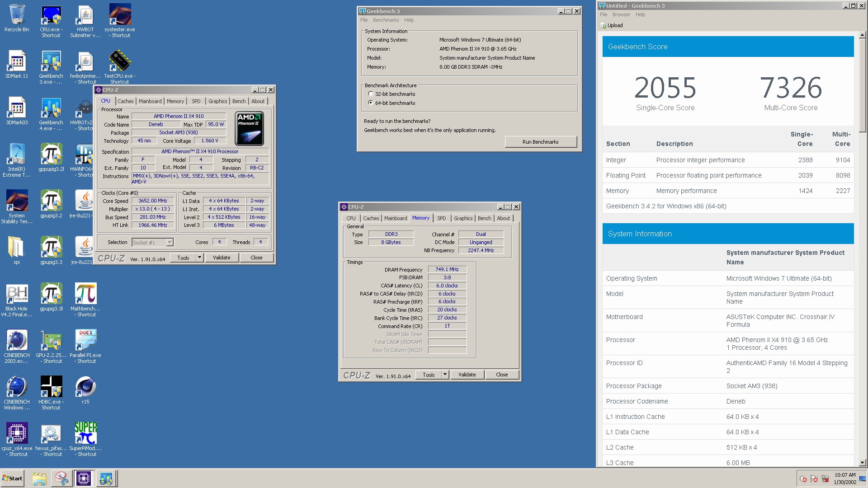Switch to Mainboard tab in CPU-Z CPU window
868x488 pixels.
coord(150,101)
